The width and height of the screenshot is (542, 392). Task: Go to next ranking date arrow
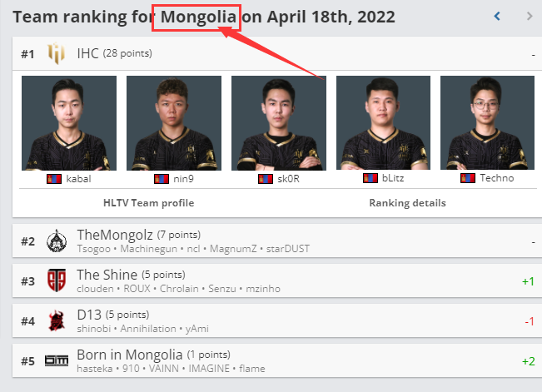pos(530,17)
